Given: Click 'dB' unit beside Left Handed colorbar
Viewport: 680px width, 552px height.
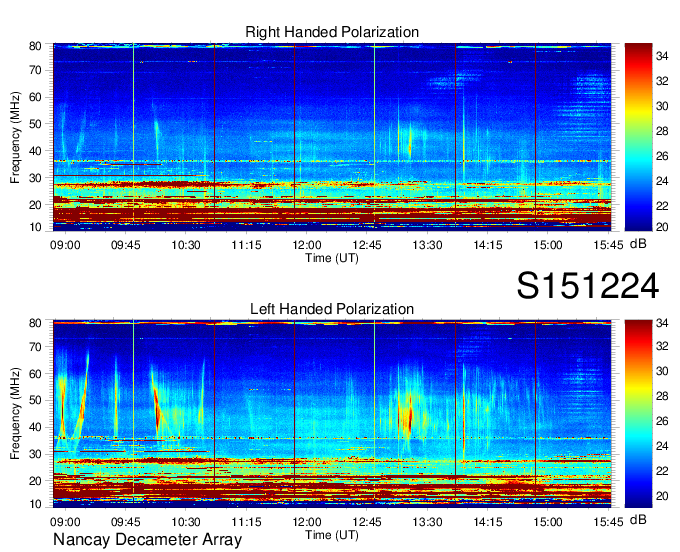Looking at the screenshot, I should click(x=638, y=519).
